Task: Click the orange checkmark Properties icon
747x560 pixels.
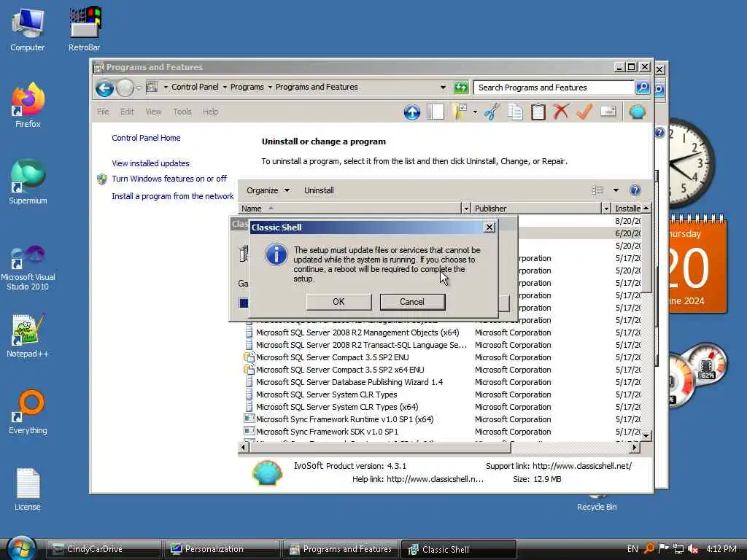Action: 584,112
